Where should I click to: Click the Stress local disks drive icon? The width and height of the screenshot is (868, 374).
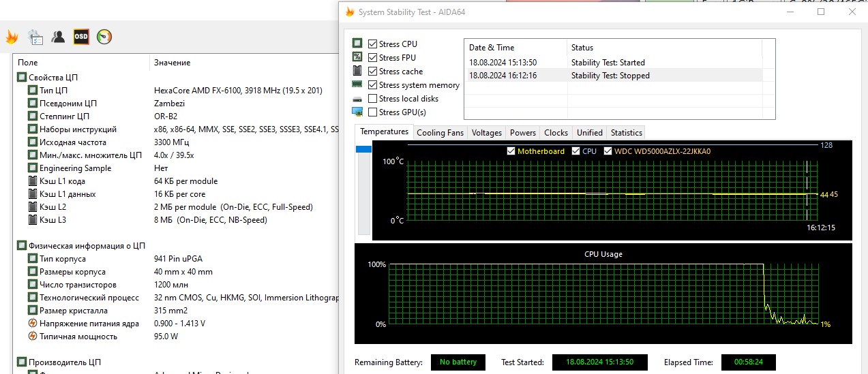coord(357,99)
